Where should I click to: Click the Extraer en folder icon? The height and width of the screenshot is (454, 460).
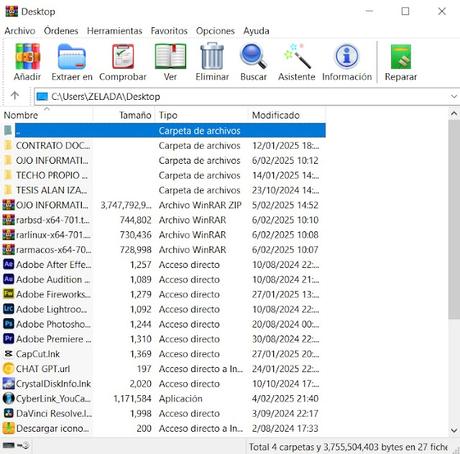point(72,57)
